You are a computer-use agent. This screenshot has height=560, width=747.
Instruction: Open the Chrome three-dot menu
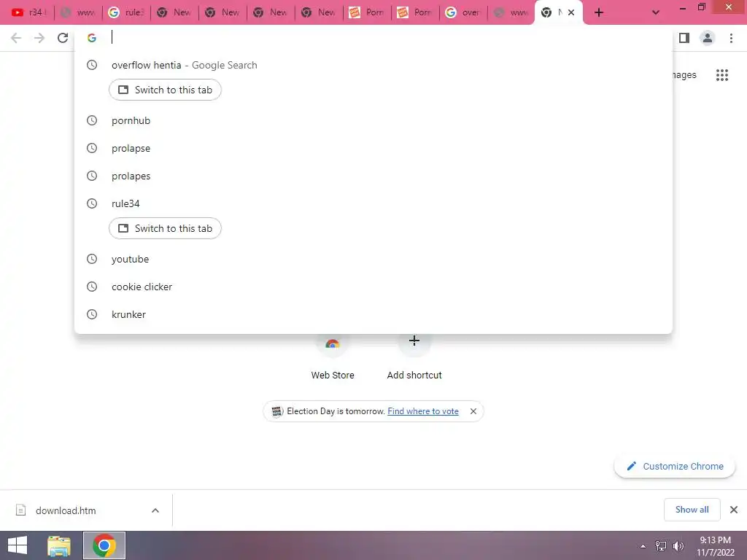[731, 38]
